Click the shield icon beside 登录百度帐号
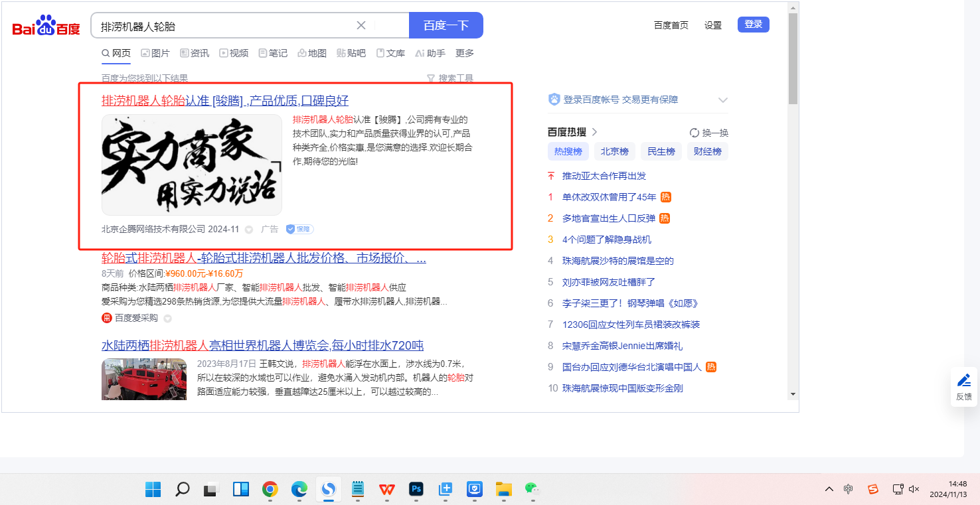Screen dimensions: 980x505 point(554,100)
